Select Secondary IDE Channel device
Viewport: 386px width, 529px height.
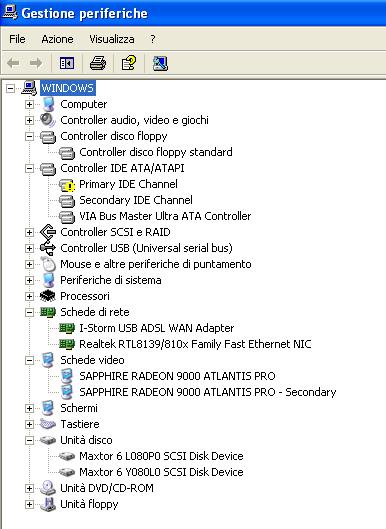[136, 200]
